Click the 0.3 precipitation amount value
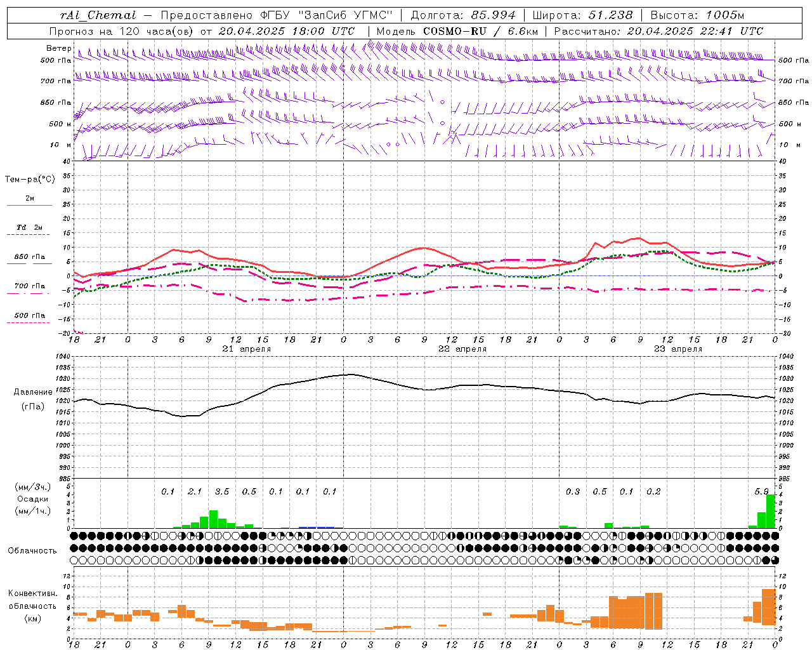This screenshot has width=812, height=650. tap(573, 491)
